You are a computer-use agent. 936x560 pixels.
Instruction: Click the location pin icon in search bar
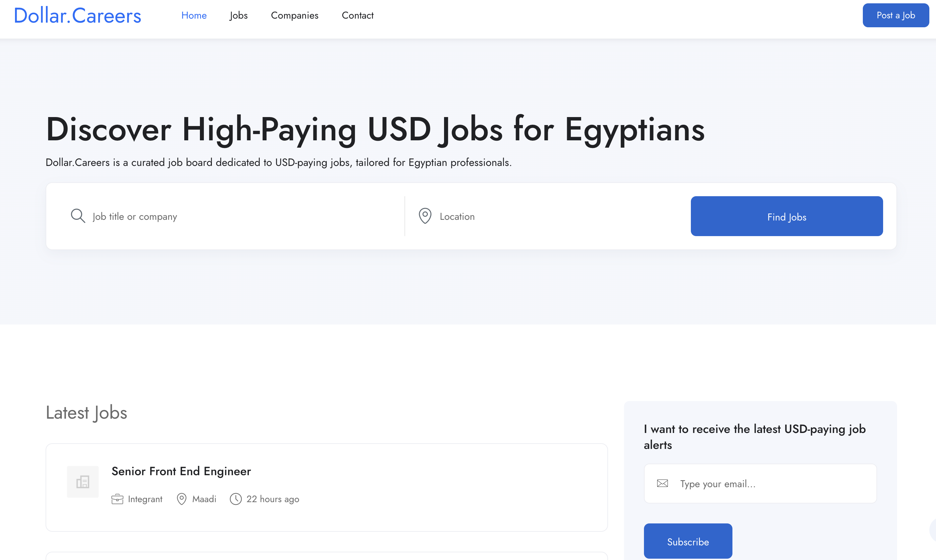tap(425, 216)
